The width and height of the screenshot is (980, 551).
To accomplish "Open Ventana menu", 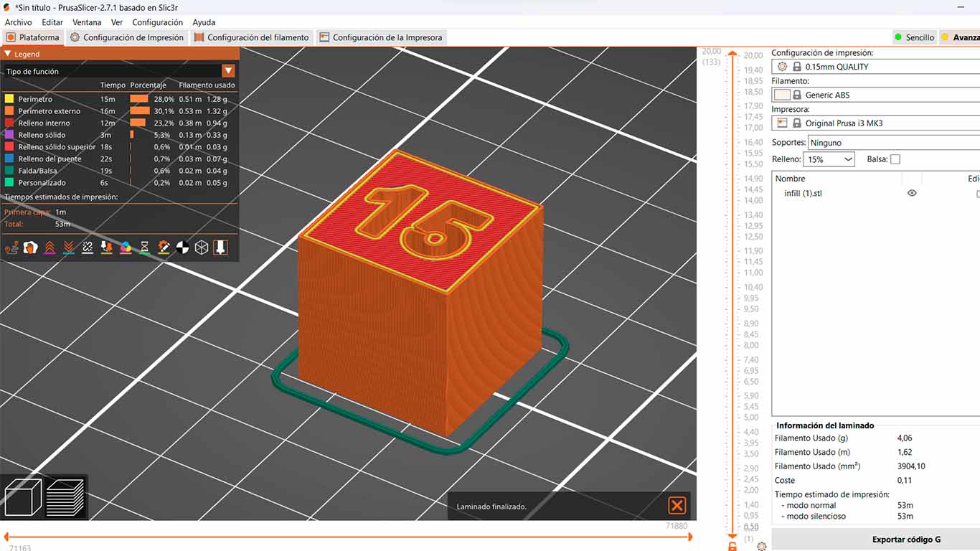I will pos(87,22).
